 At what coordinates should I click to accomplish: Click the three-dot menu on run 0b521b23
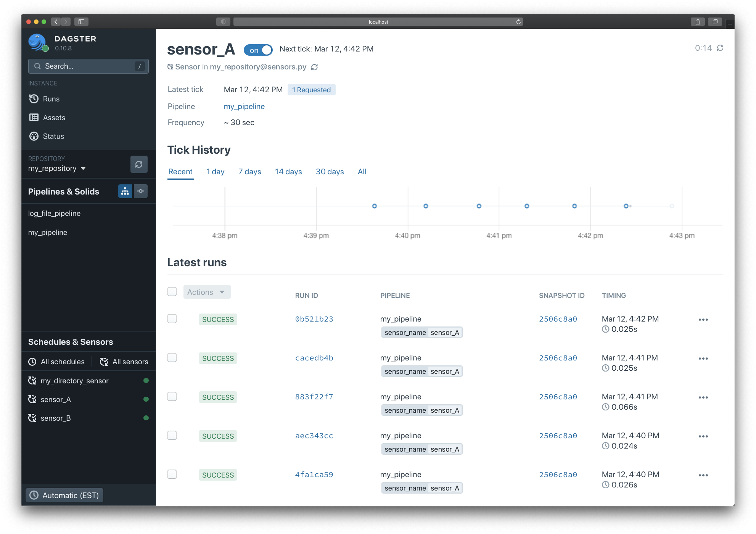[704, 319]
